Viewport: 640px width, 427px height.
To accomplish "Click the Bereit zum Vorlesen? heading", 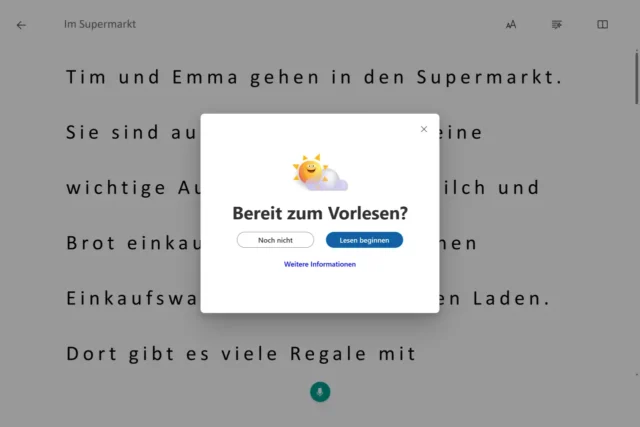I will coord(320,213).
